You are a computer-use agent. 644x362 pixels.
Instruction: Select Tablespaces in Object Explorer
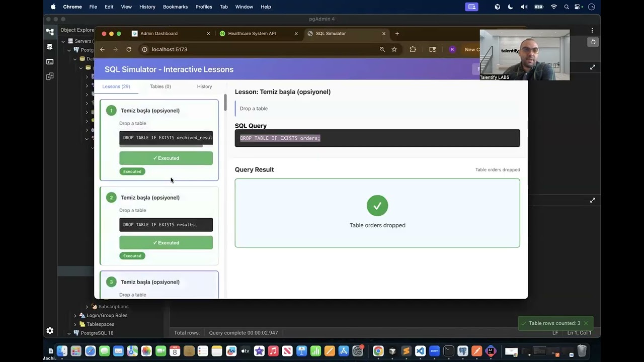[x=100, y=324]
